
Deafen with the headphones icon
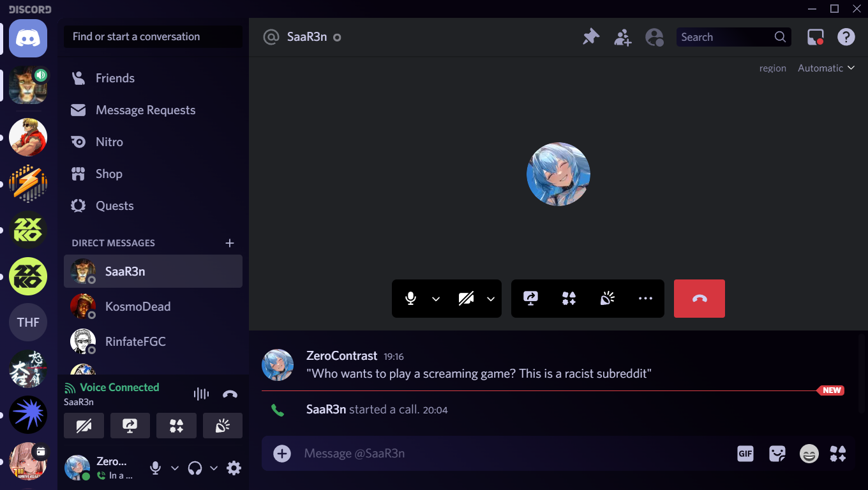click(x=195, y=468)
